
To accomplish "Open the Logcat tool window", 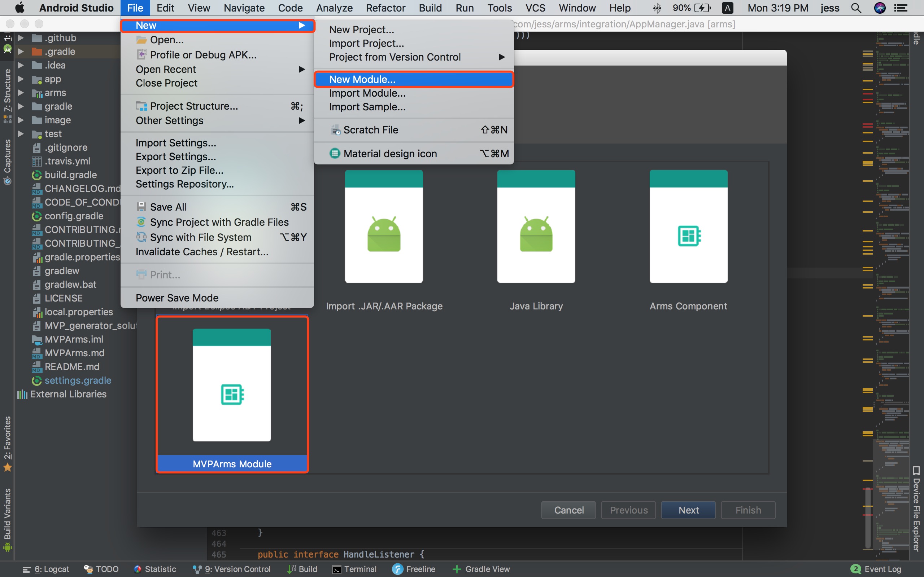I will point(46,569).
